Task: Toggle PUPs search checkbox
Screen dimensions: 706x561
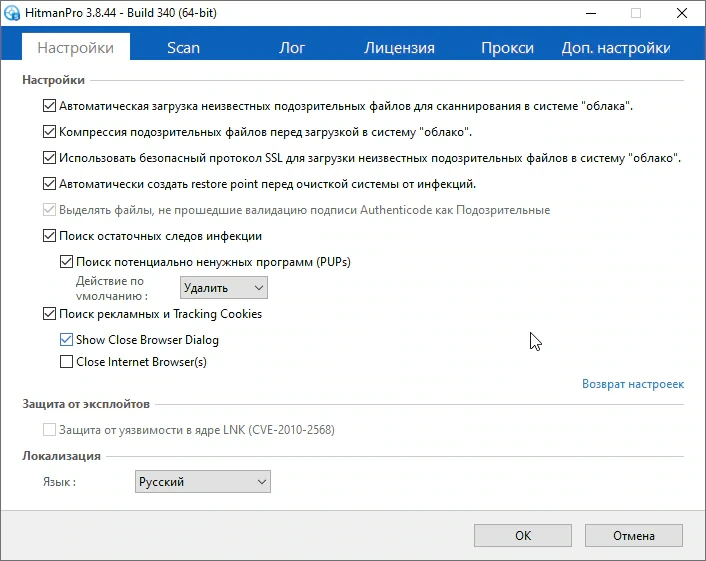Action: tap(66, 262)
